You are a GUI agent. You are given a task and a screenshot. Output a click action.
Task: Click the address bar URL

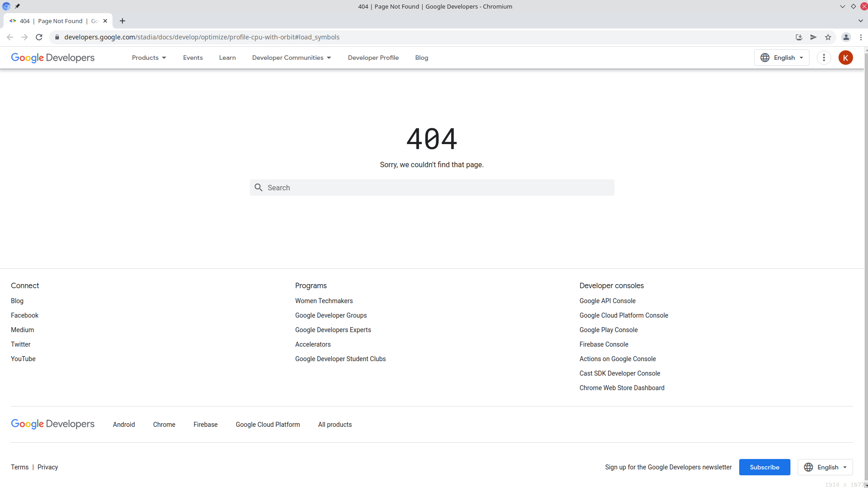point(202,37)
